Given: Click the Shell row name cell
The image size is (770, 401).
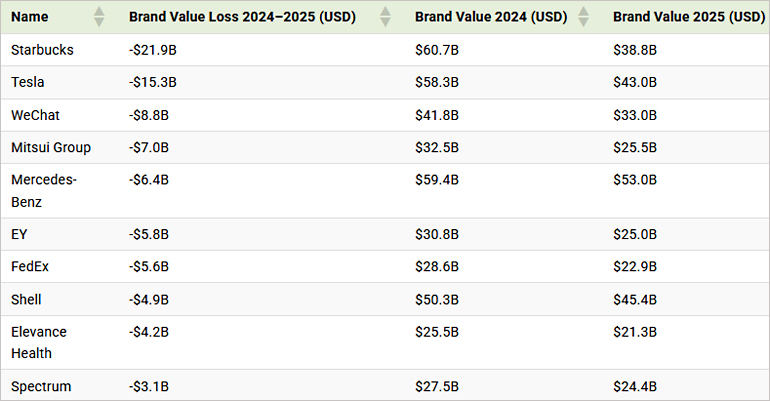Looking at the screenshot, I should coord(27,299).
